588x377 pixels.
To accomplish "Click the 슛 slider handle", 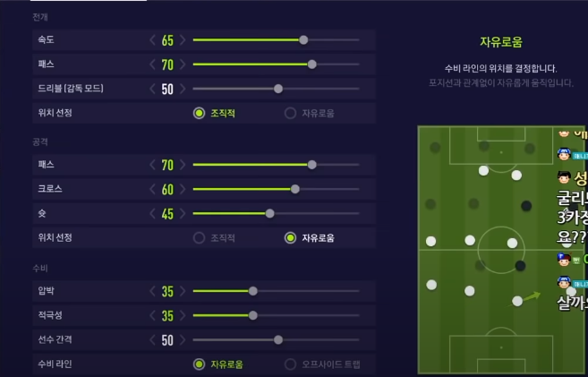I will 270,213.
